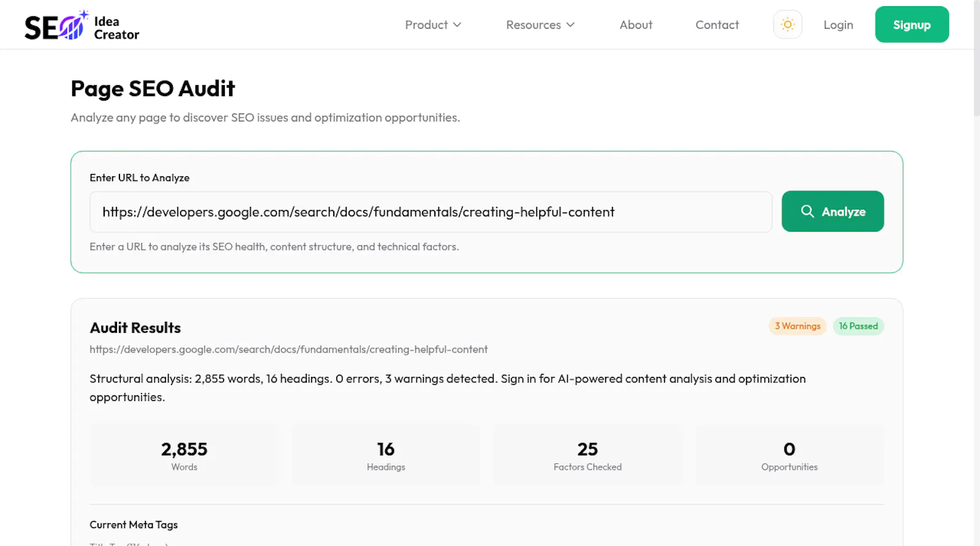Focus the Enter URL to Analyze field
The height and width of the screenshot is (546, 980).
coord(431,212)
